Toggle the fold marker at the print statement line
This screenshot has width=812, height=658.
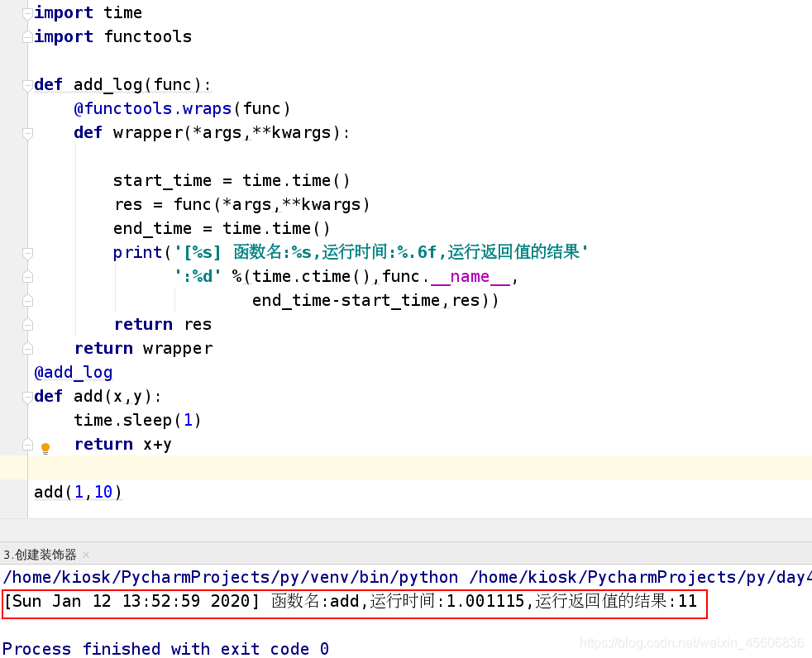(x=27, y=253)
